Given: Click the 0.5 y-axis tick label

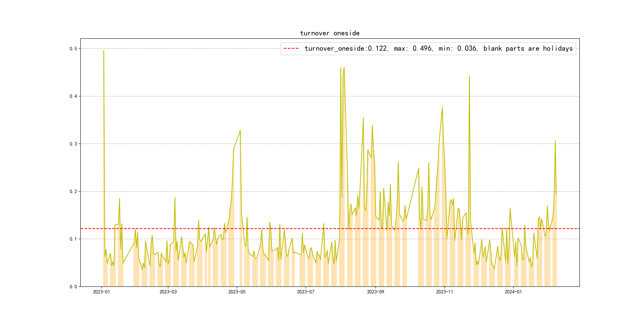Looking at the screenshot, I should click(x=73, y=49).
